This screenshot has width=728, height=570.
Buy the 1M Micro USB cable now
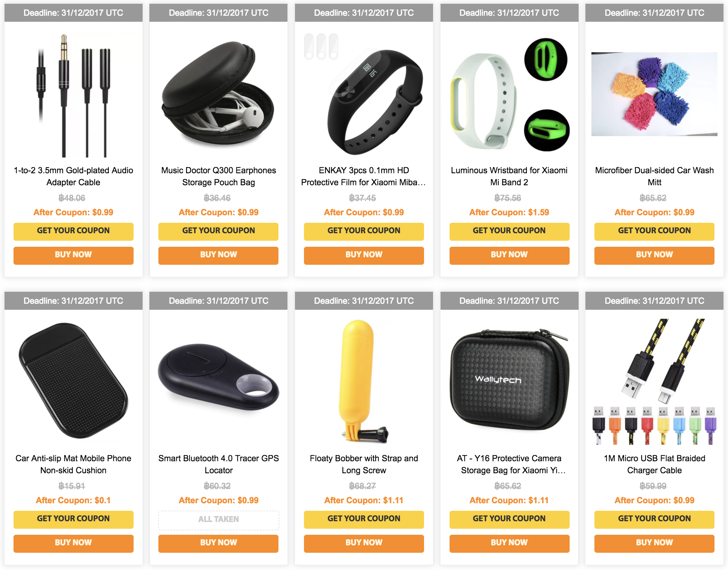click(x=654, y=543)
